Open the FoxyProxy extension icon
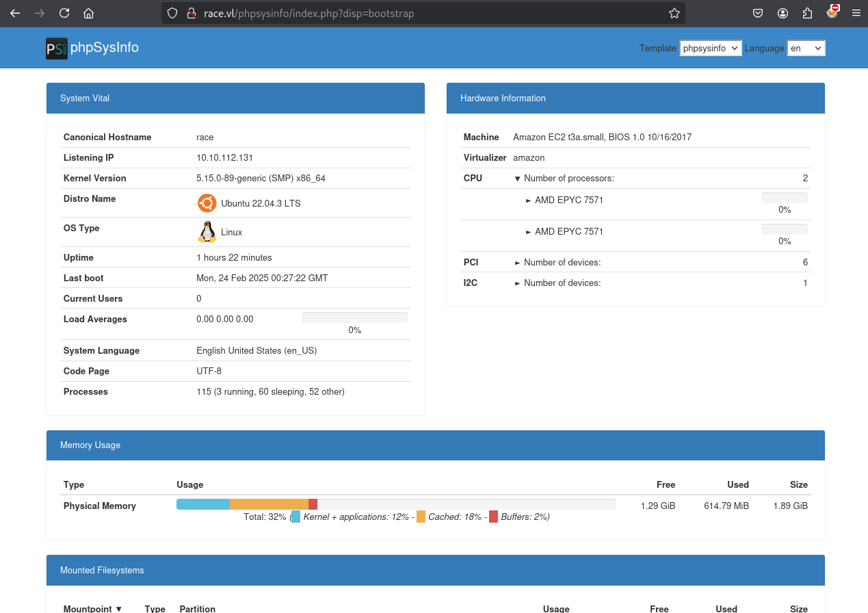This screenshot has width=868, height=613. (x=832, y=12)
